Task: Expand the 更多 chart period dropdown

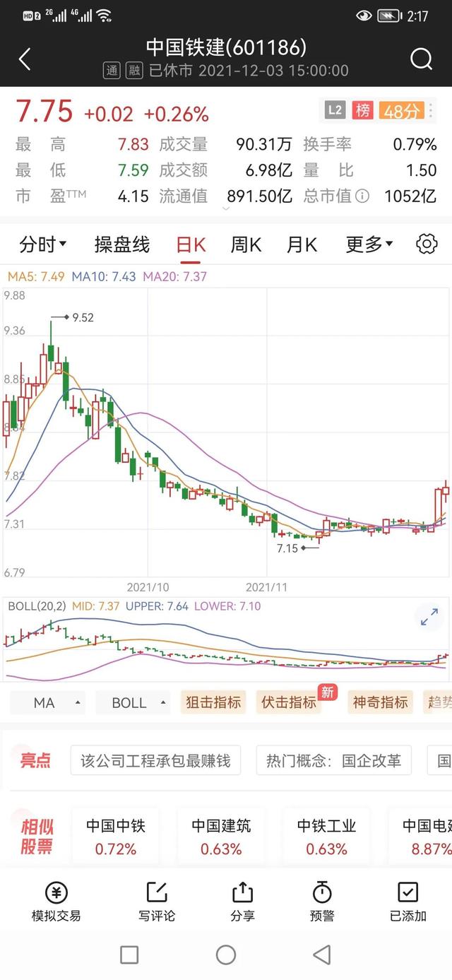Action: (369, 244)
